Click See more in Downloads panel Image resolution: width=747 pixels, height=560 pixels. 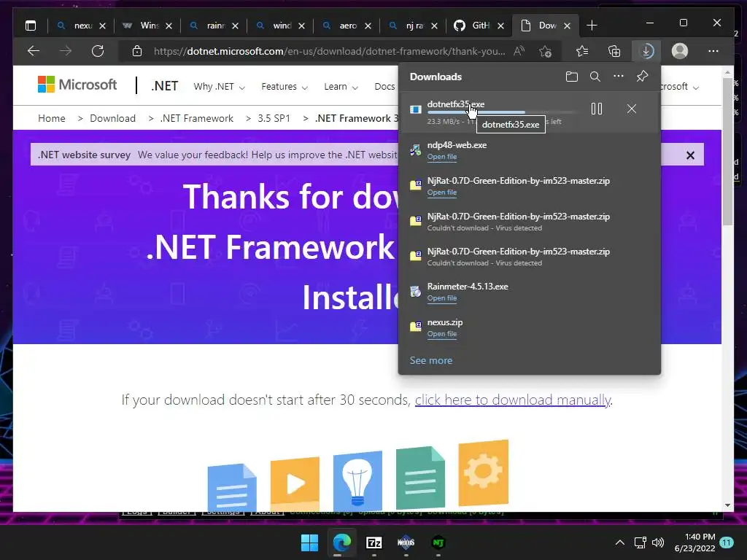[x=430, y=360]
